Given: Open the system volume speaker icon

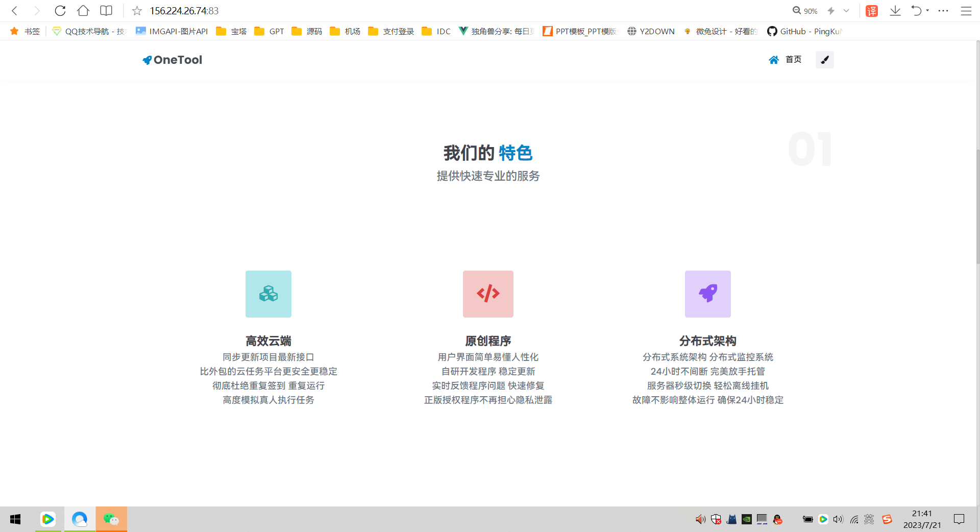Looking at the screenshot, I should click(x=838, y=519).
